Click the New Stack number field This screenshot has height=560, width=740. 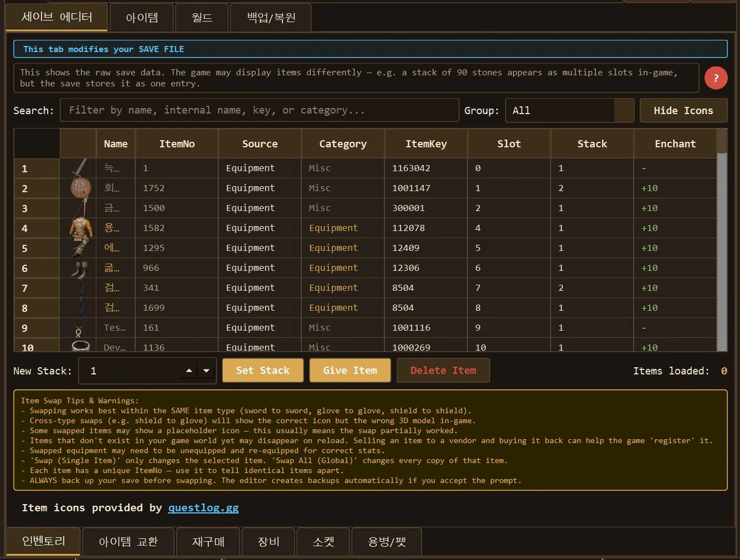pyautogui.click(x=147, y=371)
